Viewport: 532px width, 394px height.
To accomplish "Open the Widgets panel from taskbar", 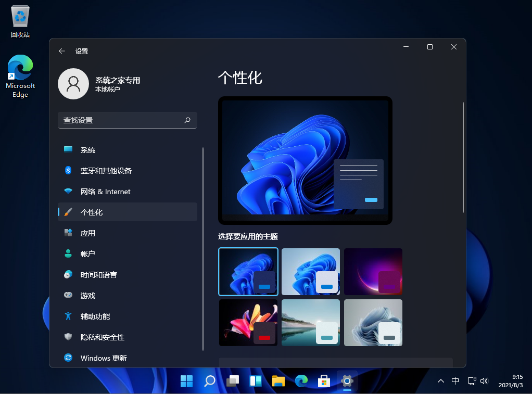I will pos(256,382).
